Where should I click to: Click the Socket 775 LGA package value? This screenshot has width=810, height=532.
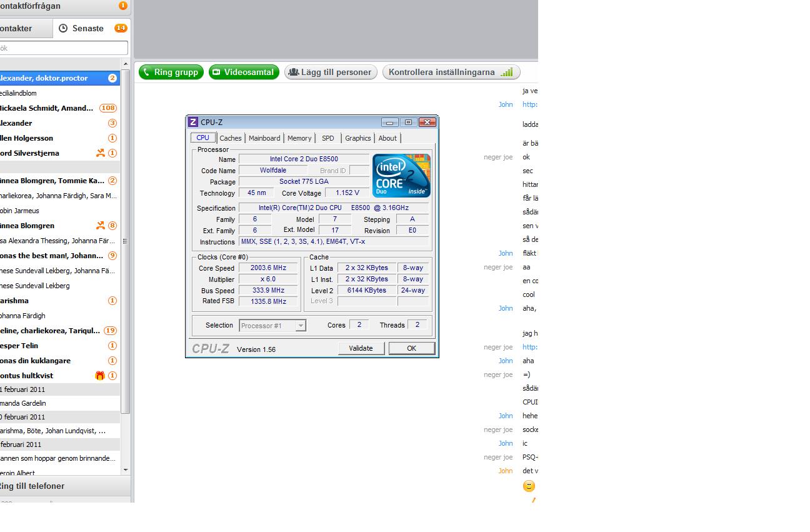304,182
